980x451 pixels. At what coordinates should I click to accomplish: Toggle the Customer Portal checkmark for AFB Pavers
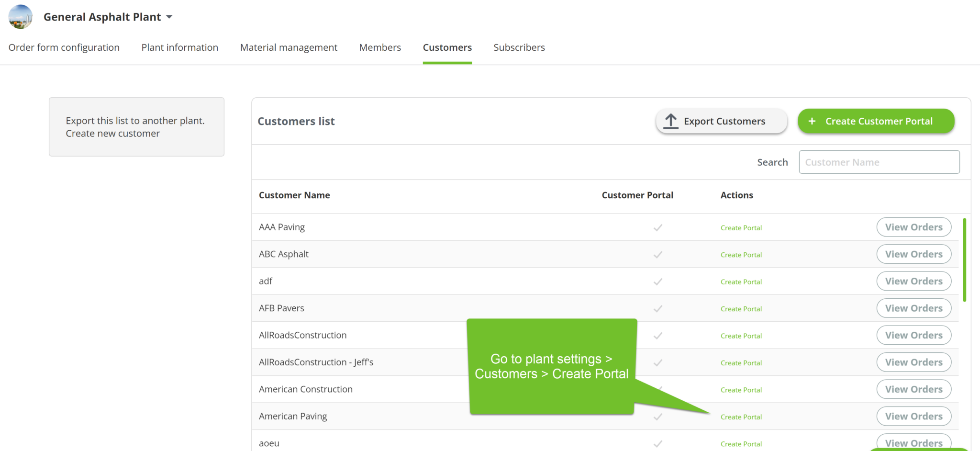click(658, 309)
